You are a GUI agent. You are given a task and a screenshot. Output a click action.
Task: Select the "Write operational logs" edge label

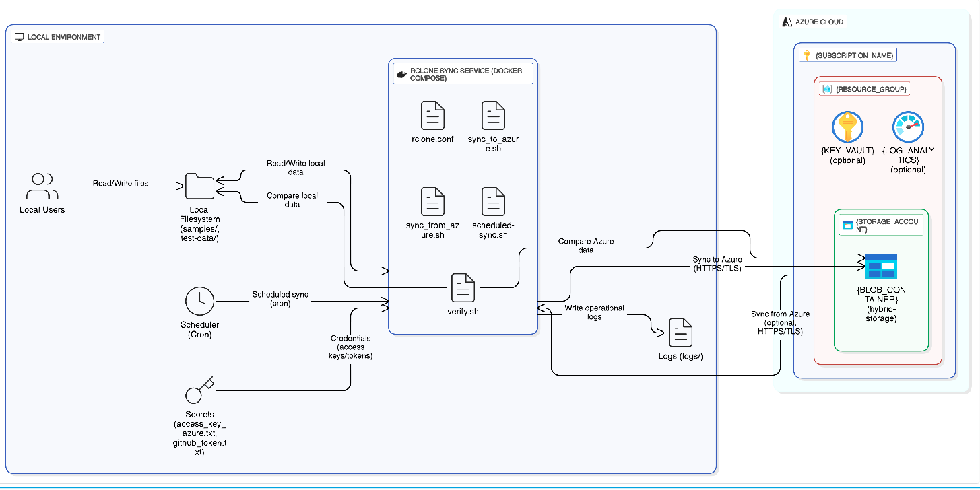pyautogui.click(x=595, y=312)
